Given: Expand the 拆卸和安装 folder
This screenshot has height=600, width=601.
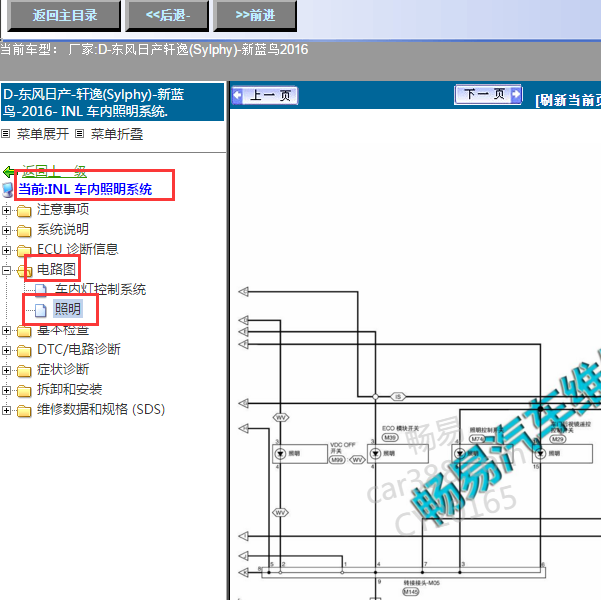Looking at the screenshot, I should click(6, 390).
